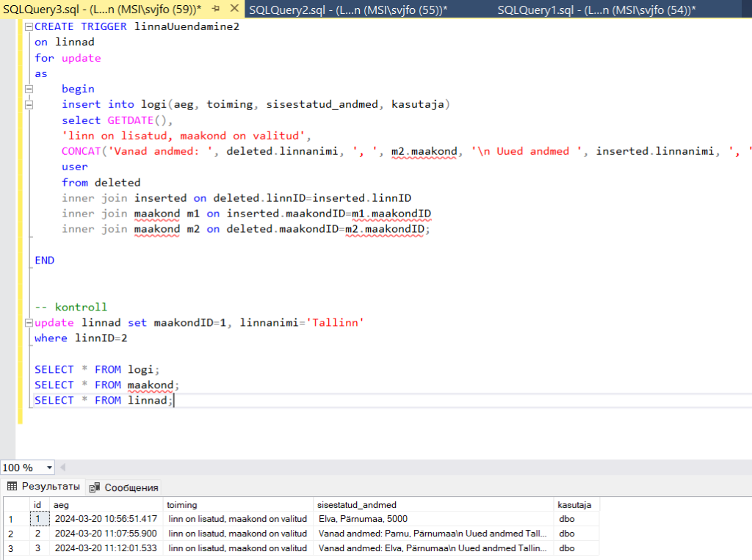This screenshot has width=752, height=560.
Task: Open the Сообщения messages tab
Action: (123, 487)
